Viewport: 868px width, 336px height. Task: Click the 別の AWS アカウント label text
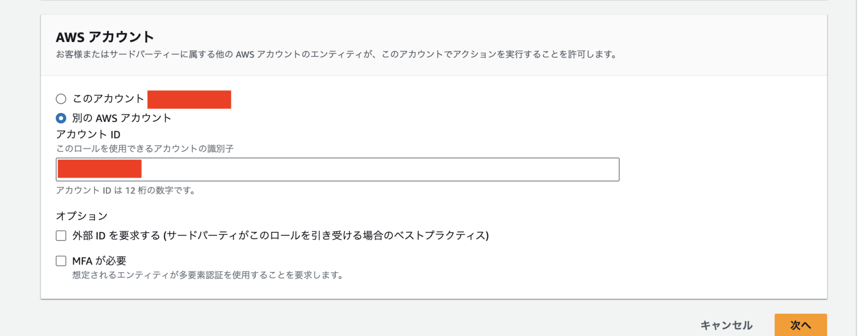[x=122, y=118]
